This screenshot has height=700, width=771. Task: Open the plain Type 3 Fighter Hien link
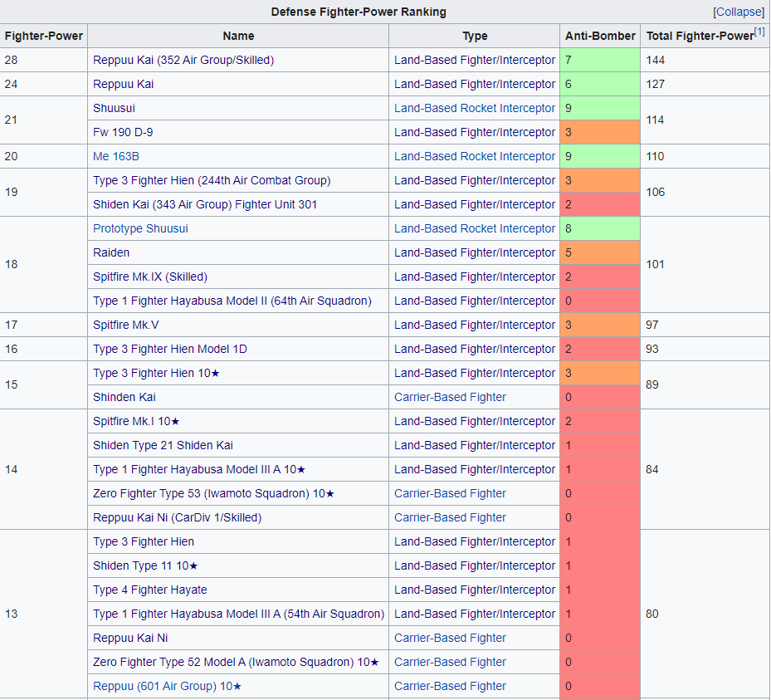click(x=144, y=542)
